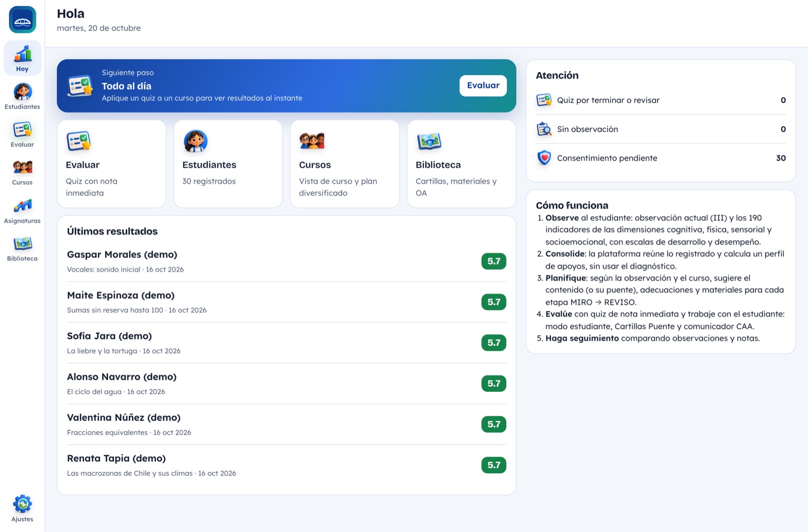
Task: Open the Evaluar card titled Quiz con nota inmediata
Action: (112, 164)
